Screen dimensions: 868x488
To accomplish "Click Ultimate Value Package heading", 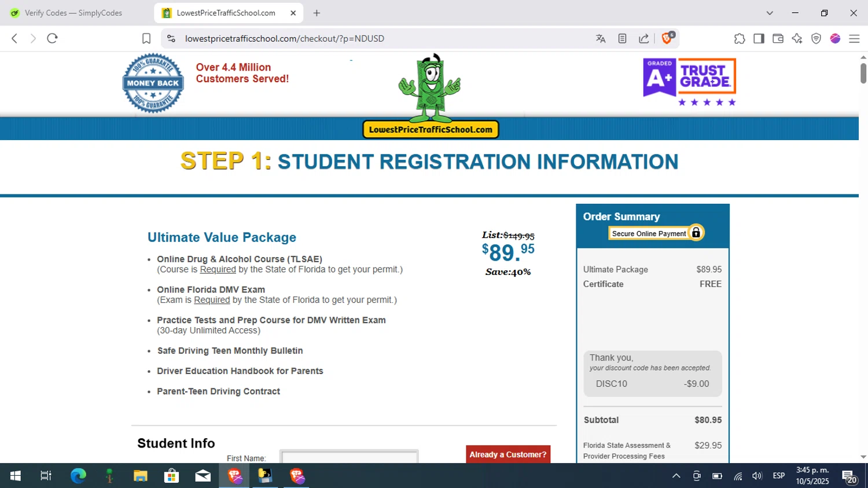I will point(222,237).
